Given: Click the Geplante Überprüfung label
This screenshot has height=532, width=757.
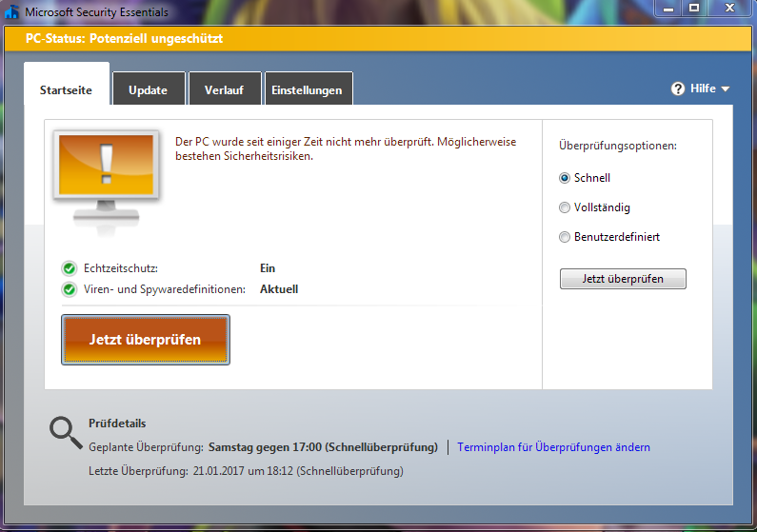Looking at the screenshot, I should [x=146, y=447].
